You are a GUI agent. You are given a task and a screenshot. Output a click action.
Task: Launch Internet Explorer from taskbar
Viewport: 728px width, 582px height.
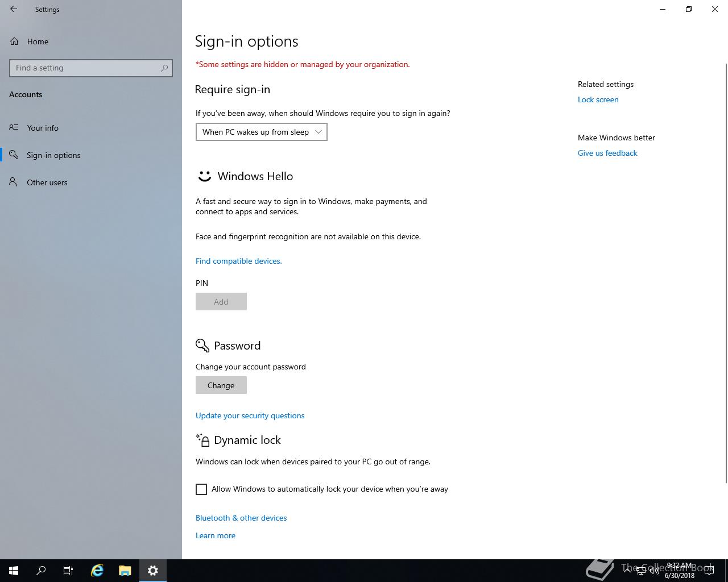tap(97, 571)
